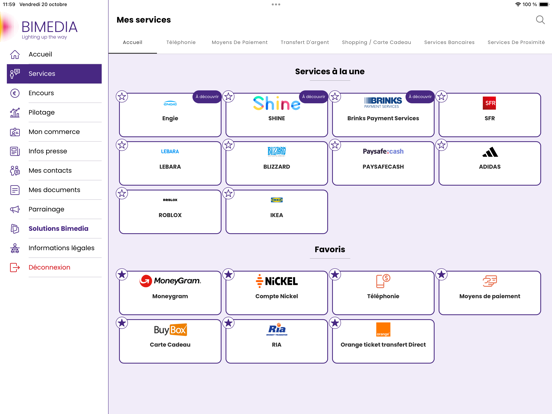Toggle favorite star on Blizzard card

coord(228,145)
